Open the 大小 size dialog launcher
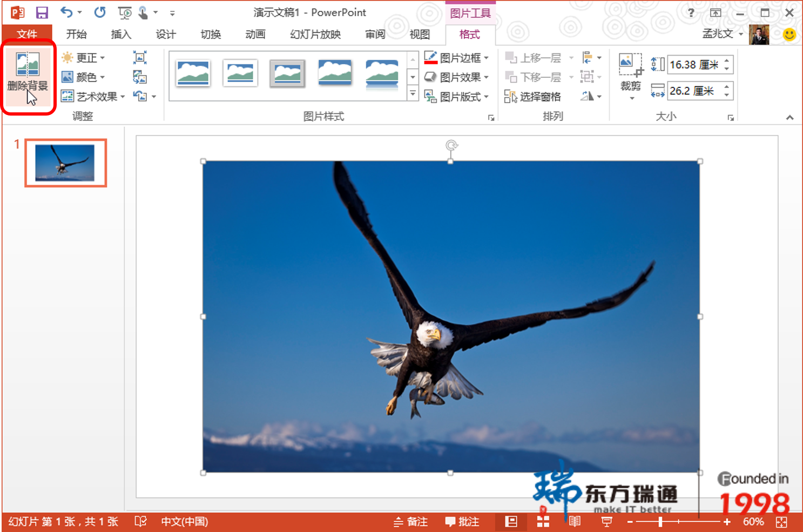 click(731, 117)
